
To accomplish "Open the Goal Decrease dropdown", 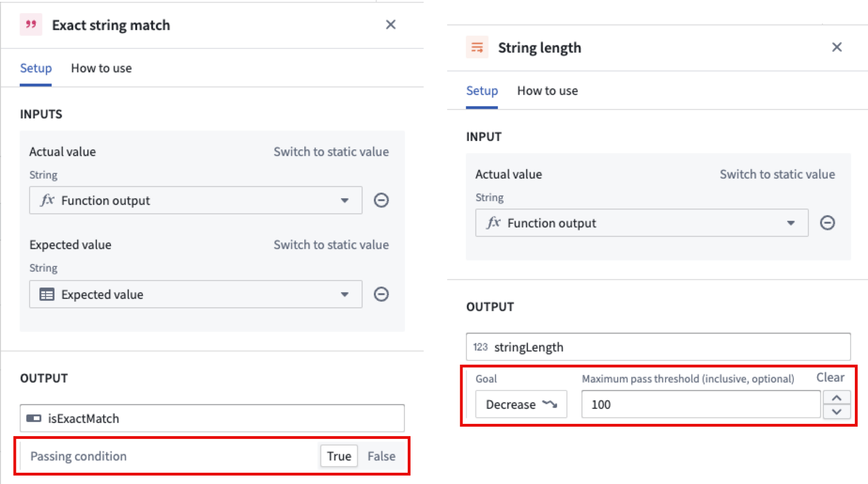I will 521,405.
